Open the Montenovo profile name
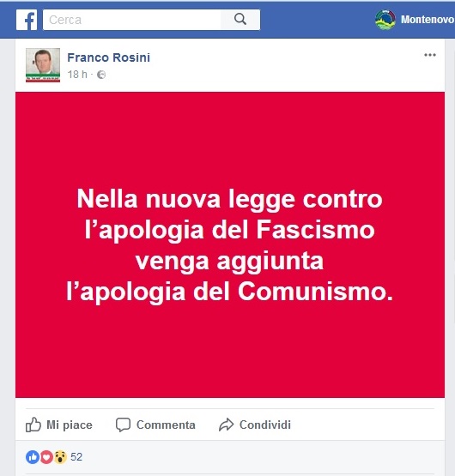The width and height of the screenshot is (455, 476). (428, 20)
